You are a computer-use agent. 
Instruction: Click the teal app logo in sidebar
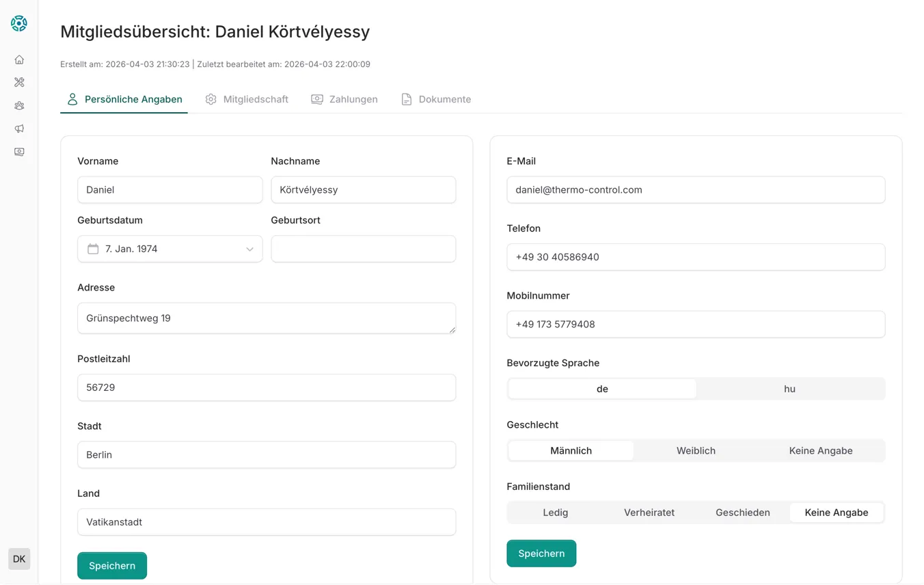pos(19,23)
